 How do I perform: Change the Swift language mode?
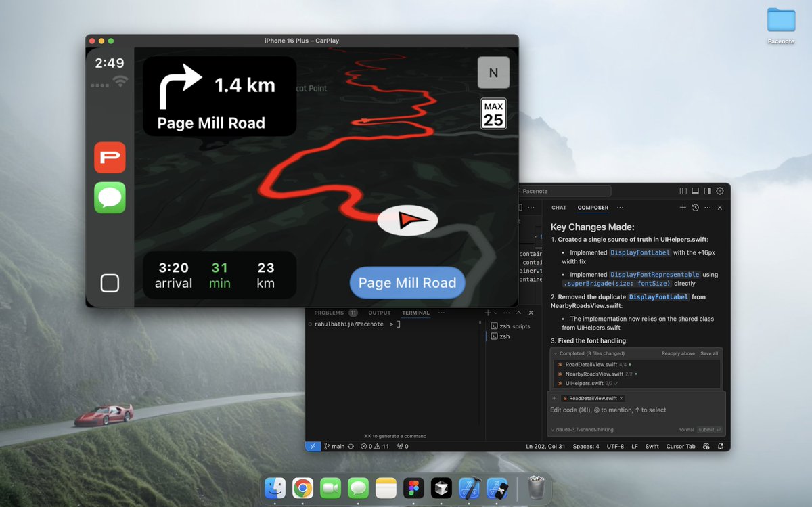click(652, 446)
